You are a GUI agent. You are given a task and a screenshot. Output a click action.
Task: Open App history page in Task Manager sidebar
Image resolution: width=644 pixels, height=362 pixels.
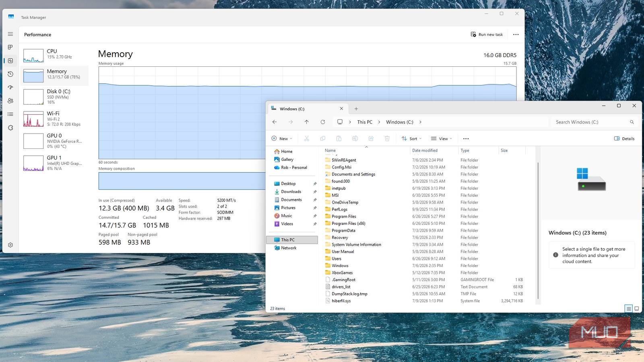pyautogui.click(x=10, y=74)
